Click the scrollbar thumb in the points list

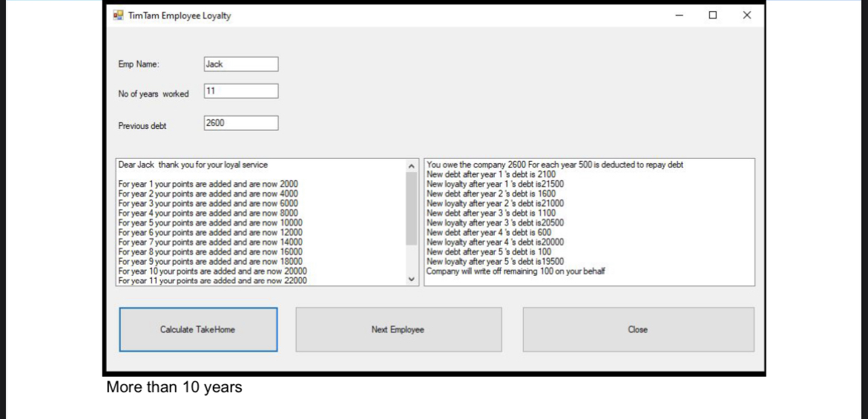[x=411, y=208]
